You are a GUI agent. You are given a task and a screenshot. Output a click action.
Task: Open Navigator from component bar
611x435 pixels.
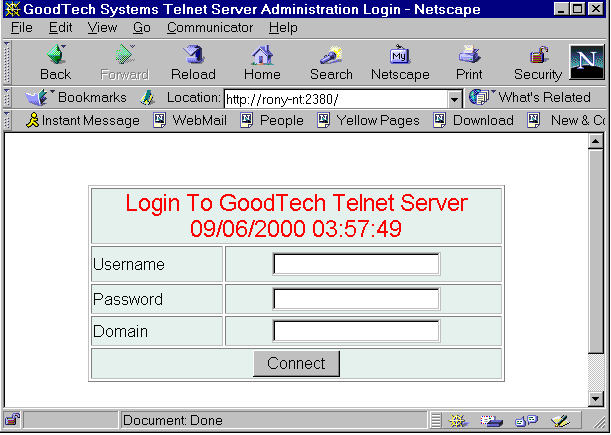coord(458,421)
